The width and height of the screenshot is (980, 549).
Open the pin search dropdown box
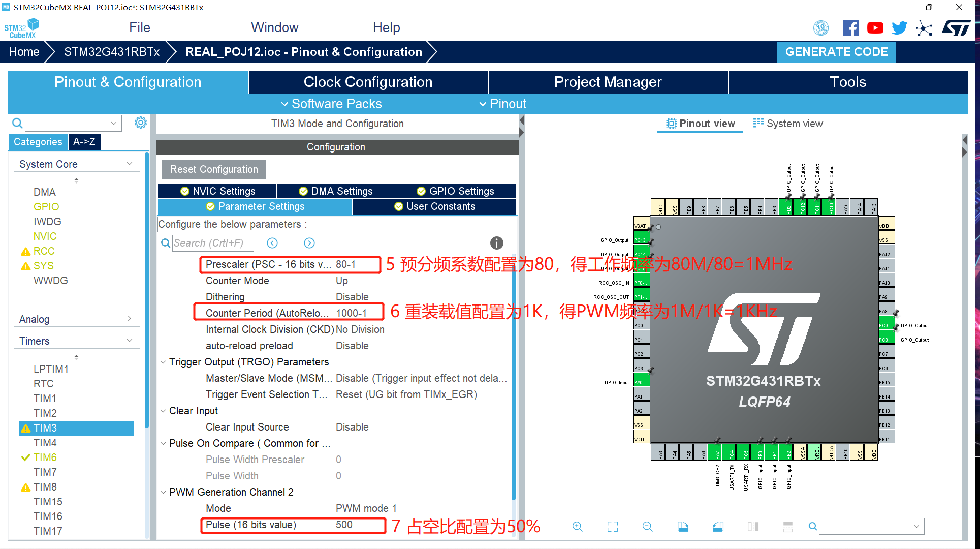(x=872, y=527)
